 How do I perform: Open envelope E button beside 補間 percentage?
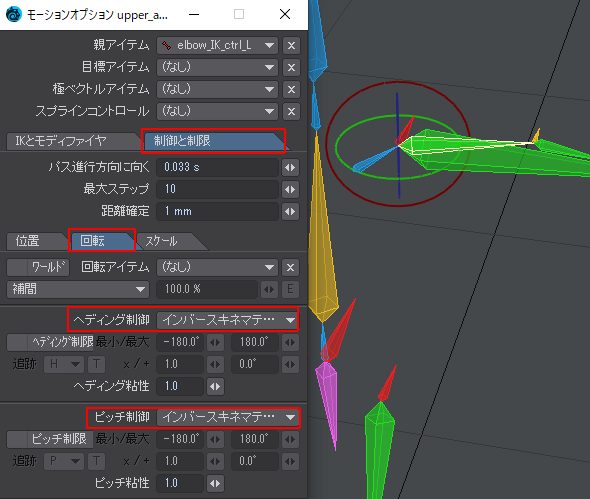[x=290, y=289]
